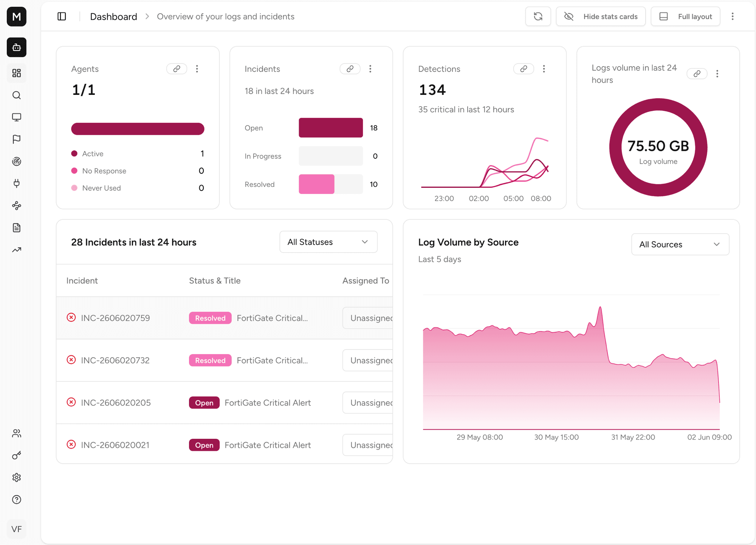Click the Status & Title column header
This screenshot has width=756, height=545.
point(215,280)
